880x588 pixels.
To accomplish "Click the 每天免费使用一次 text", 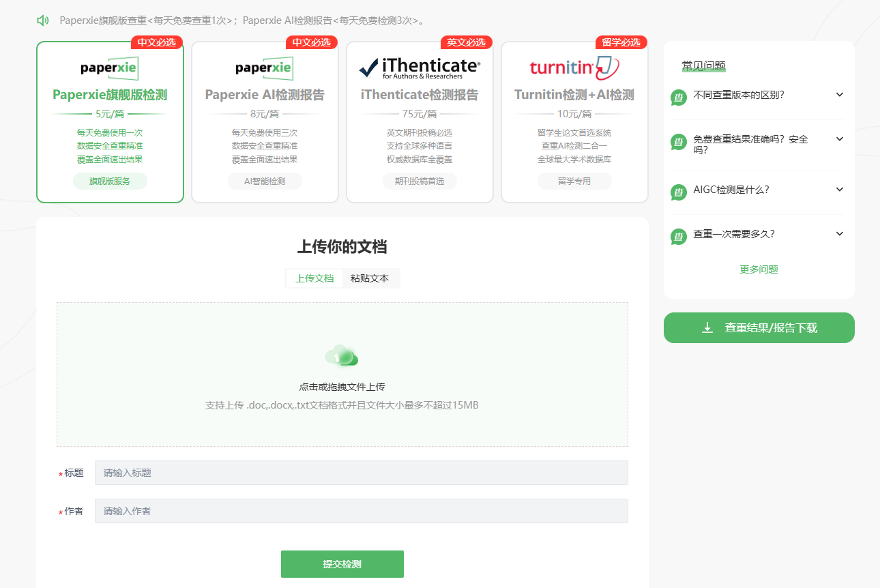I will pyautogui.click(x=110, y=132).
